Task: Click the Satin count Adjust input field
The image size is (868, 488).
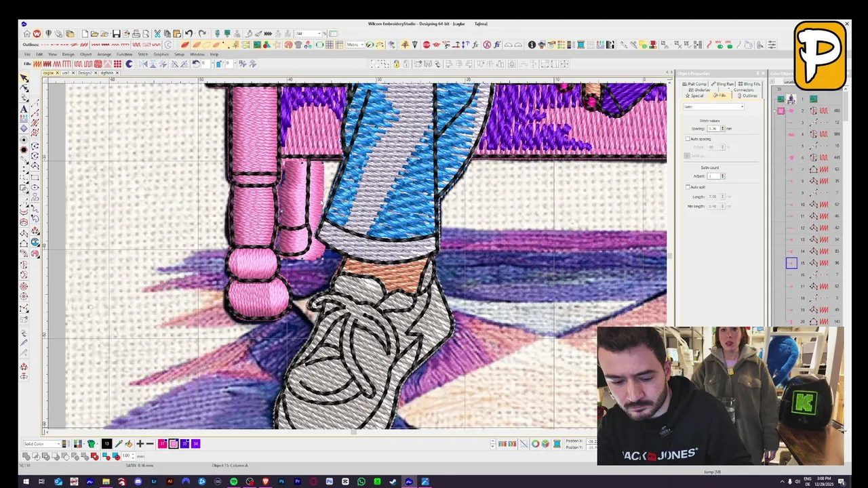Action: (x=713, y=176)
